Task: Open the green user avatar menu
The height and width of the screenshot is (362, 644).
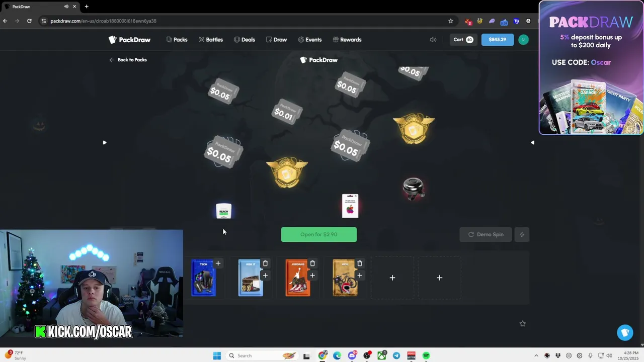Action: [x=523, y=40]
